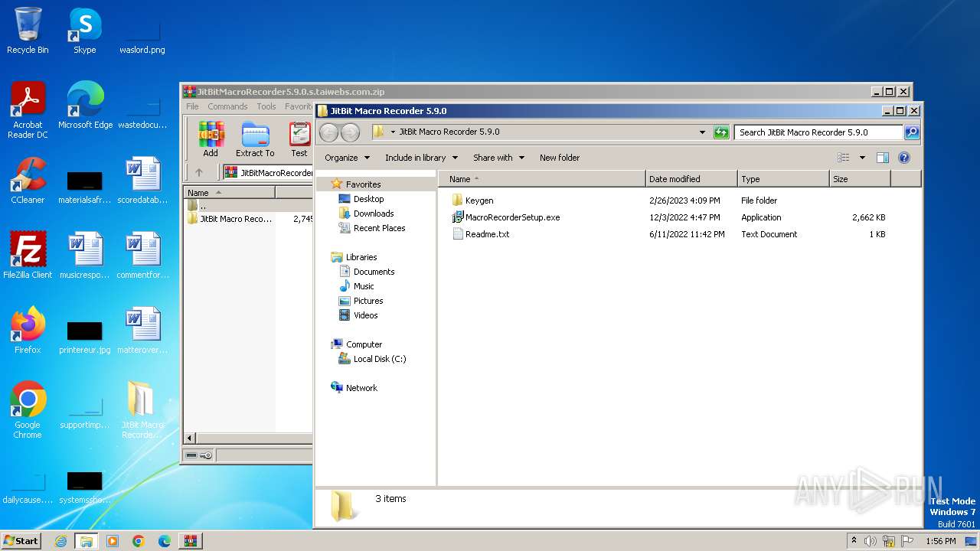This screenshot has height=551, width=980.
Task: Select Documents library
Action: (x=367, y=272)
